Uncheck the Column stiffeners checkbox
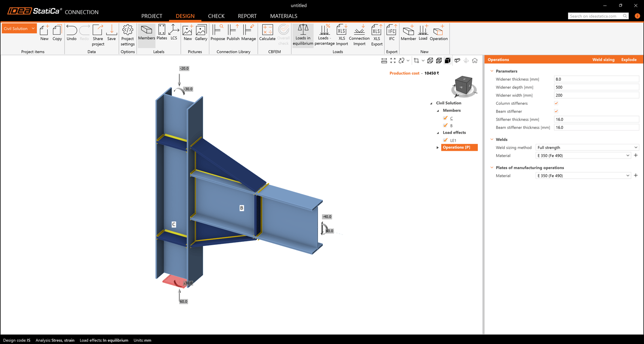 [x=556, y=104]
